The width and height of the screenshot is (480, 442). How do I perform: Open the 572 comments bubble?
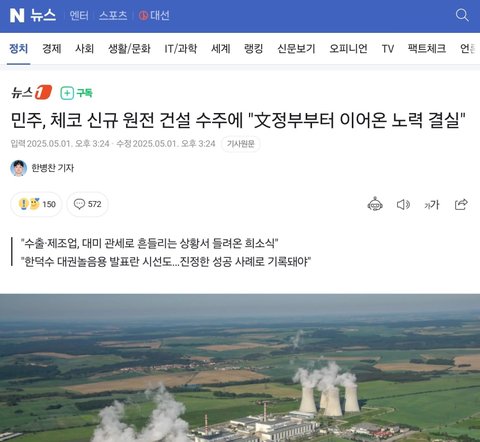click(x=87, y=204)
